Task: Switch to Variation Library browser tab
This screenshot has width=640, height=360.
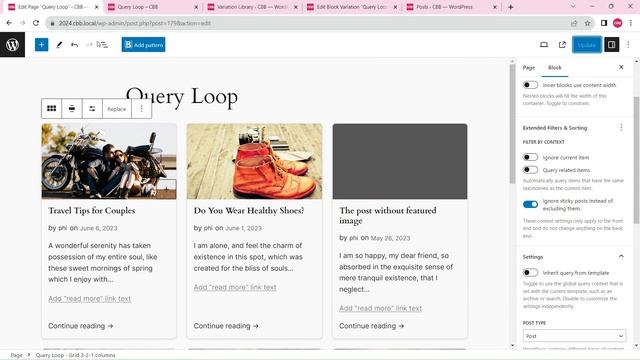Action: [x=252, y=7]
